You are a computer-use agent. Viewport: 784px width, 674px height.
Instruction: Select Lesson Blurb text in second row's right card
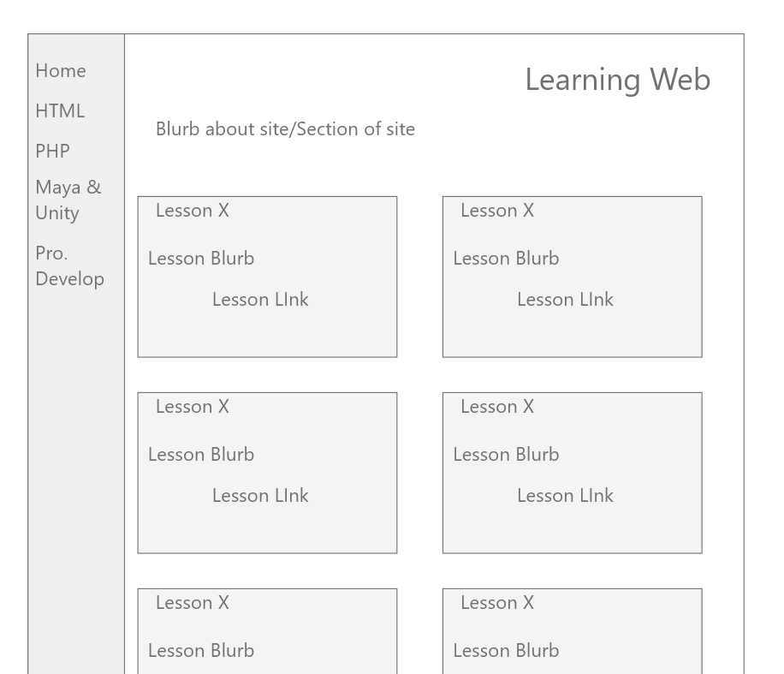tap(506, 455)
